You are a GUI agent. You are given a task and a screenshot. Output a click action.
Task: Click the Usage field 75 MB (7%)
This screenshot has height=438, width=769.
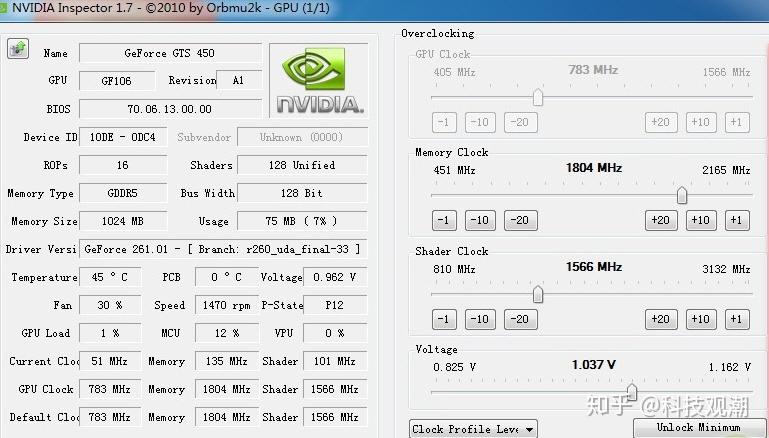[302, 221]
